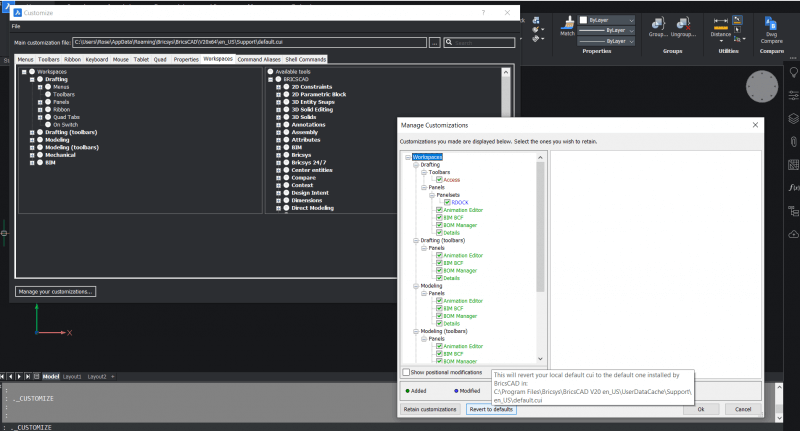Expand the Menus node under Drafting
Screen dimensions: 800x431
point(40,87)
